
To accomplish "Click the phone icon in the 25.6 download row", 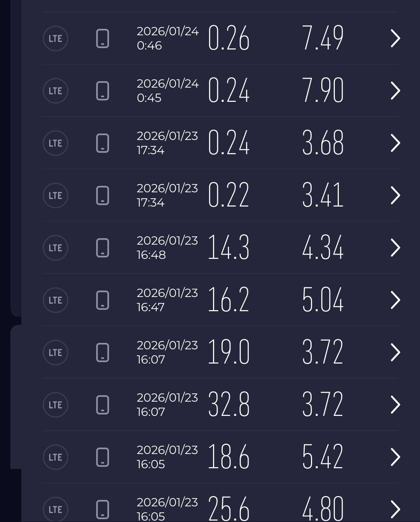I will click(x=103, y=509).
